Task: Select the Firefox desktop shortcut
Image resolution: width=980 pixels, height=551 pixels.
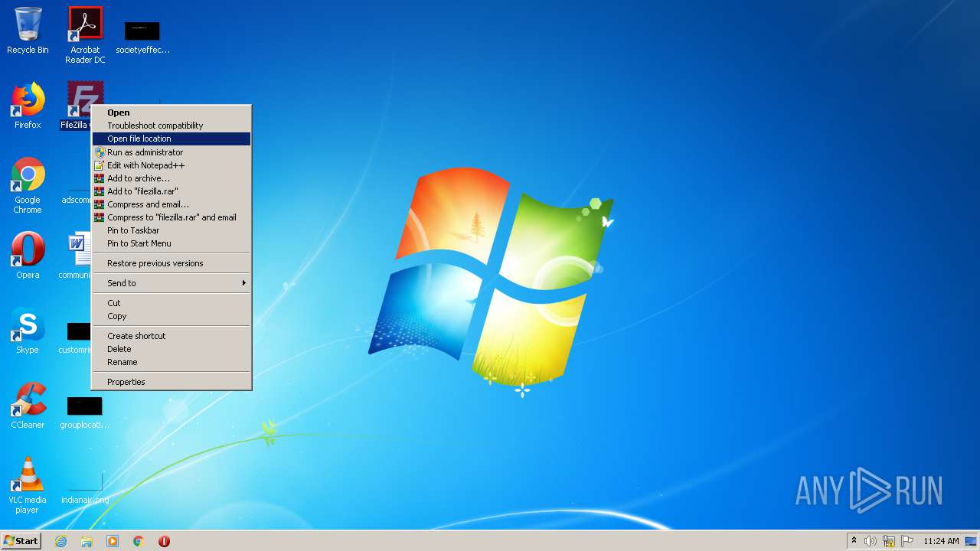Action: tap(28, 106)
